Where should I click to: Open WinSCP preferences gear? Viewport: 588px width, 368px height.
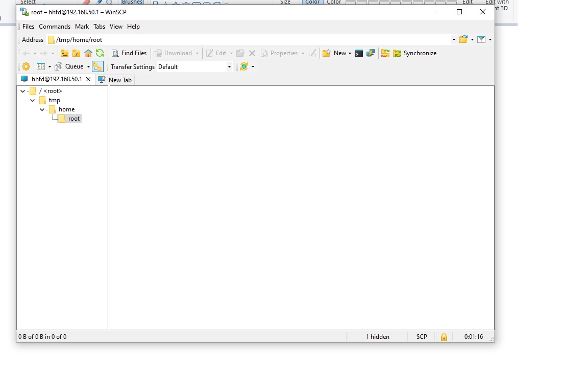click(26, 66)
